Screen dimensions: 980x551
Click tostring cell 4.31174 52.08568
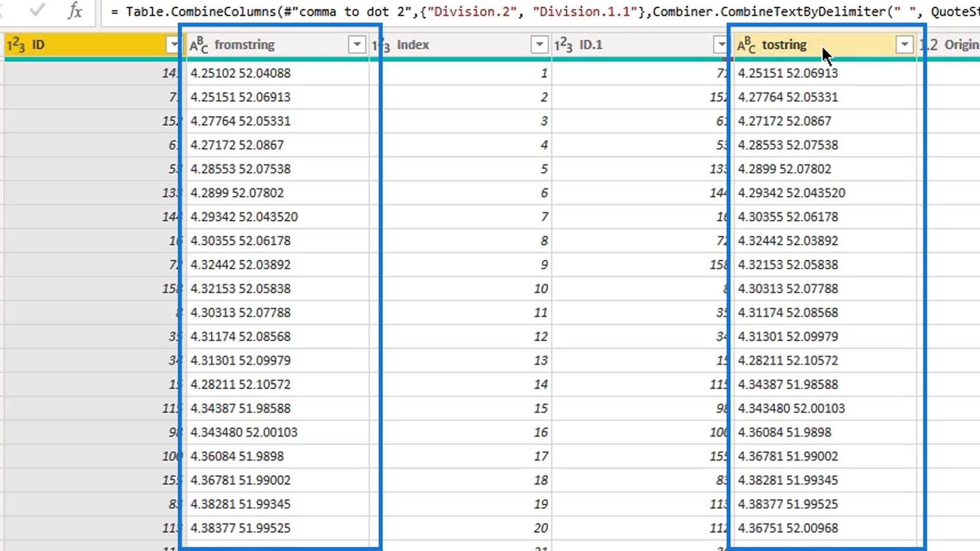pyautogui.click(x=824, y=312)
